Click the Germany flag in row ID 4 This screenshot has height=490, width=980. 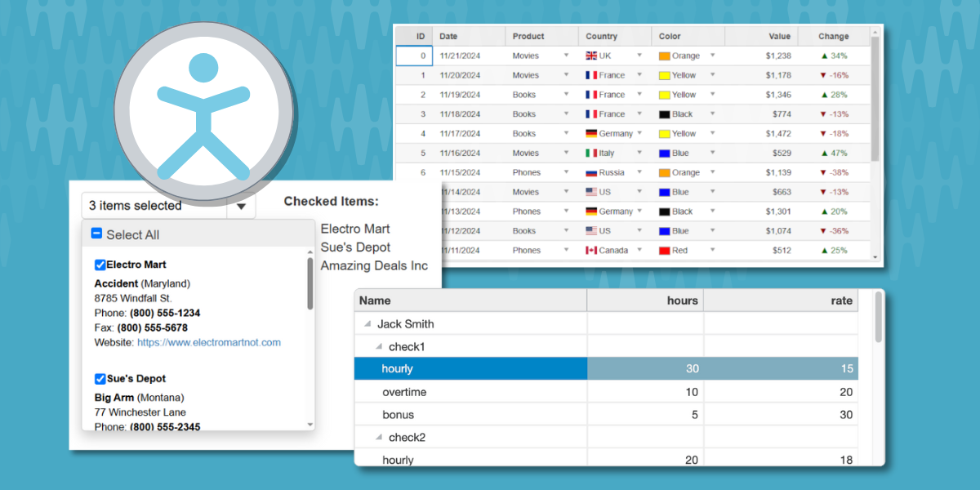(x=591, y=134)
